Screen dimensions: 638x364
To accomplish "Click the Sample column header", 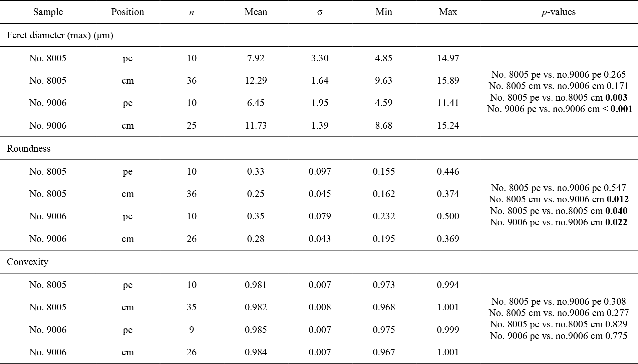I will [48, 12].
